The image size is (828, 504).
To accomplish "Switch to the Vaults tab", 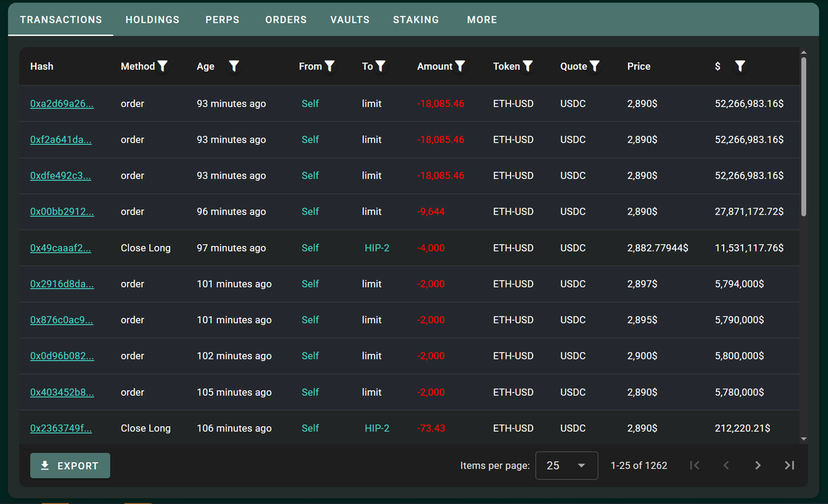I will pos(350,20).
